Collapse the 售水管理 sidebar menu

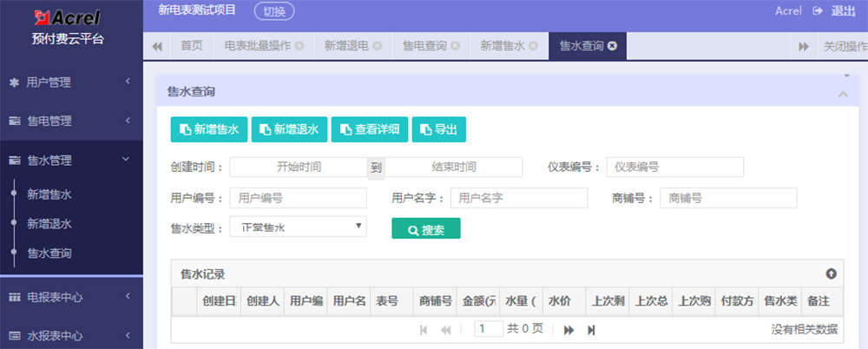point(71,160)
